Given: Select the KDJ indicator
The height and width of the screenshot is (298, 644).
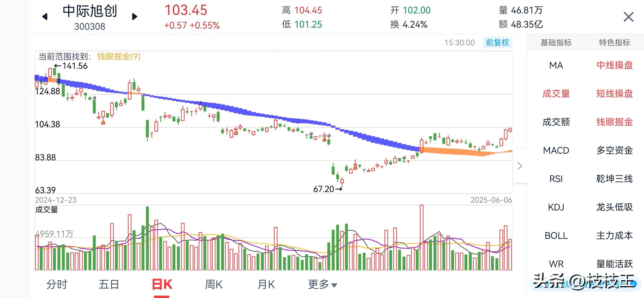Looking at the screenshot, I should (556, 207).
